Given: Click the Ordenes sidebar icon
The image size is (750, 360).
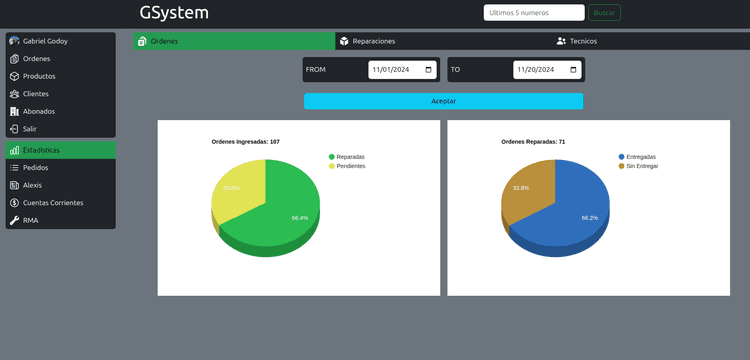Looking at the screenshot, I should pyautogui.click(x=14, y=59).
